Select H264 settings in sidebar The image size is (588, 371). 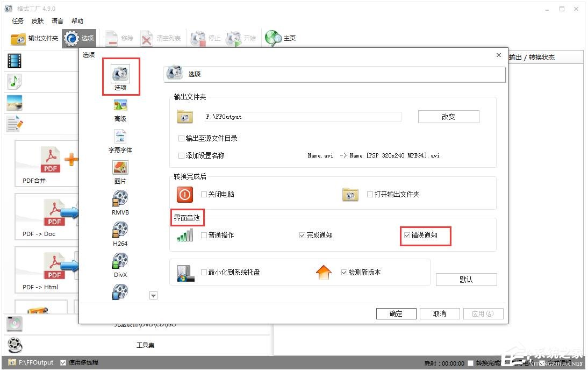(x=120, y=234)
